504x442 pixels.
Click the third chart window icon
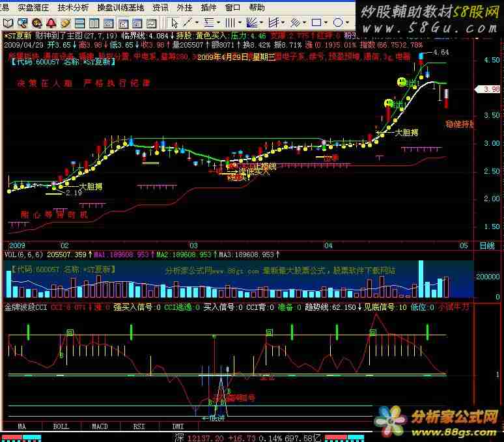click(137, 23)
